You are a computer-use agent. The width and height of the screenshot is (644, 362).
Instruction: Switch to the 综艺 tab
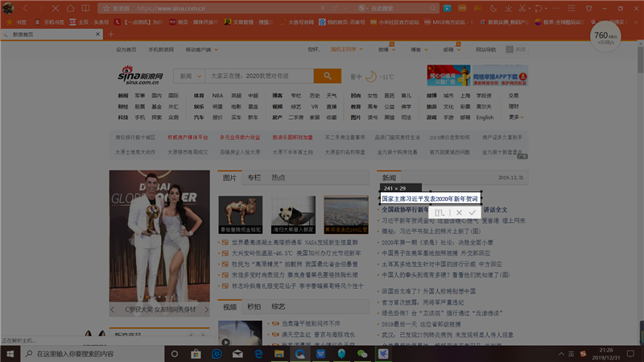[x=278, y=306]
